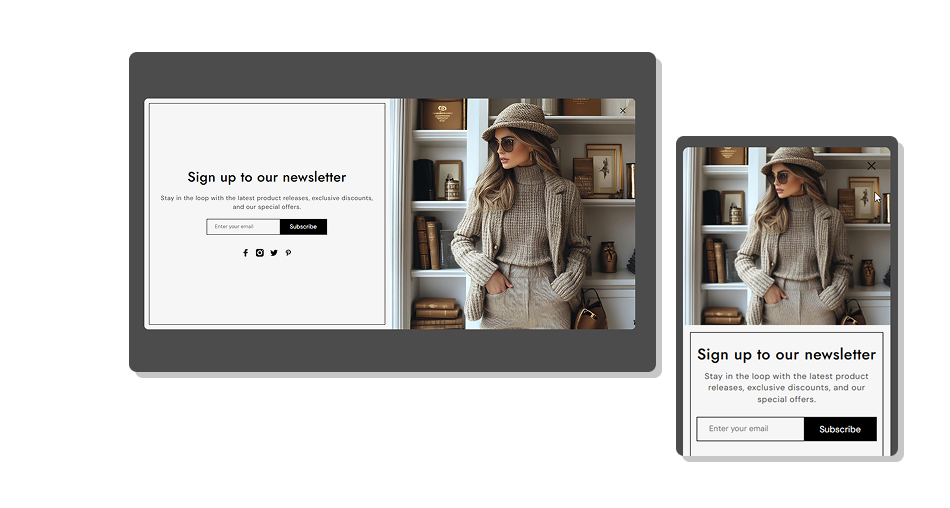Click mobile 'Stay in the loop' description text
Image resolution: width=950 pixels, height=508 pixels.
[786, 387]
